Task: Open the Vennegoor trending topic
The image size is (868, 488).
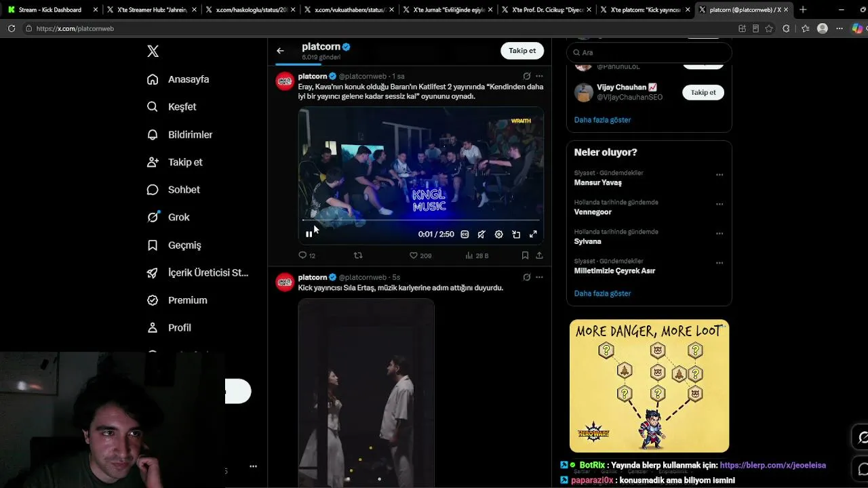Action: 593,212
